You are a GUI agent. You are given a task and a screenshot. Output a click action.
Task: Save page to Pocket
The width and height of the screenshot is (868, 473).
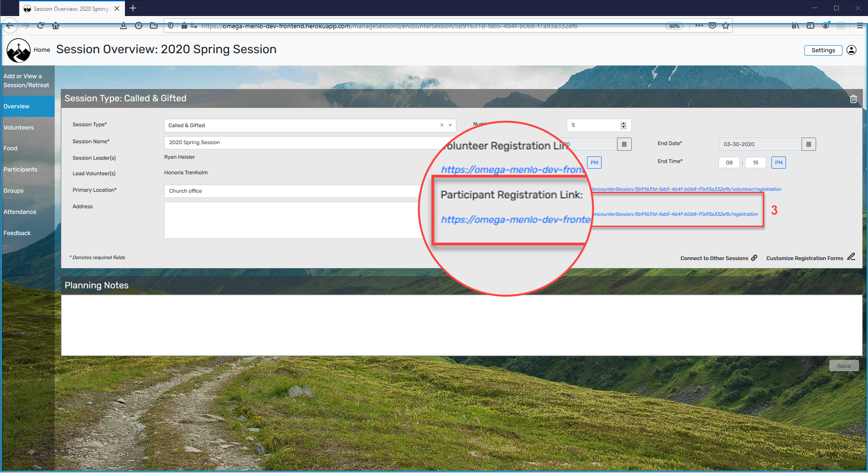click(712, 26)
